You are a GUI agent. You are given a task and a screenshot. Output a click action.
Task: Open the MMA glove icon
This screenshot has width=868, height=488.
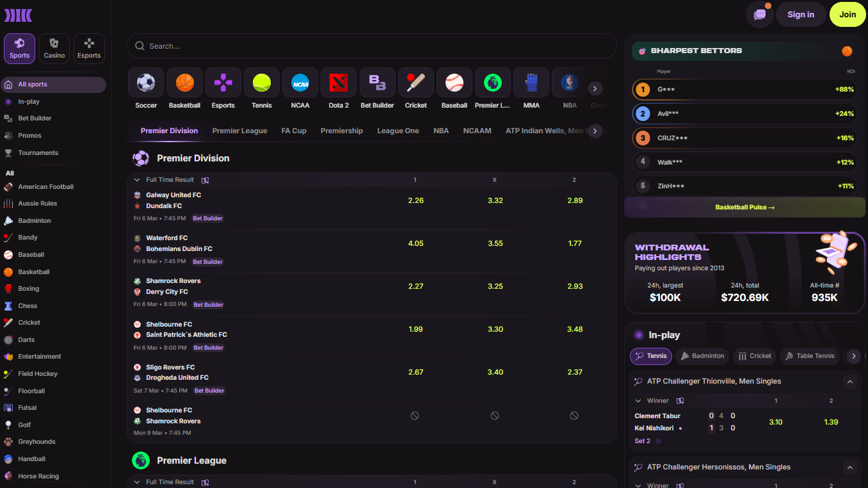coord(531,83)
